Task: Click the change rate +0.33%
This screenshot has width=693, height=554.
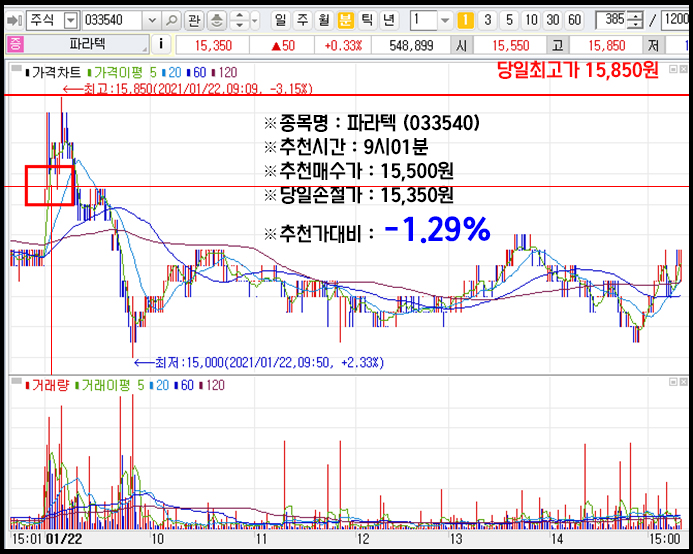Action: pyautogui.click(x=343, y=46)
